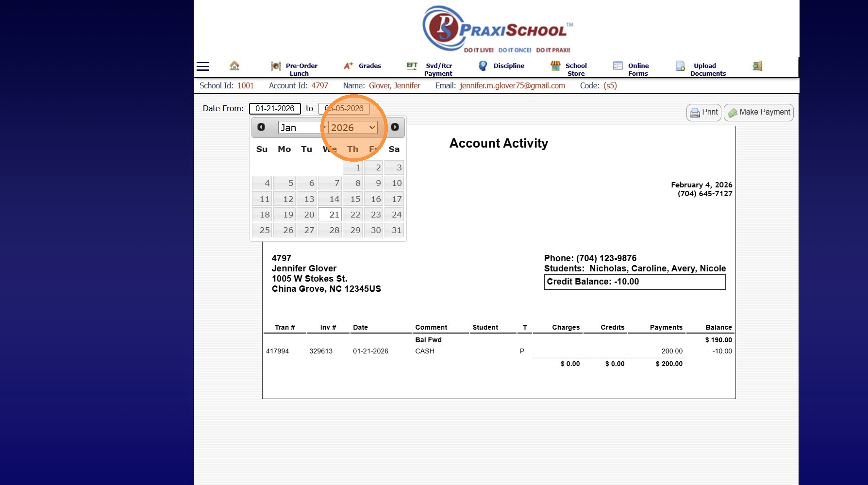Open the Grades section
868x485 pixels.
pyautogui.click(x=362, y=66)
